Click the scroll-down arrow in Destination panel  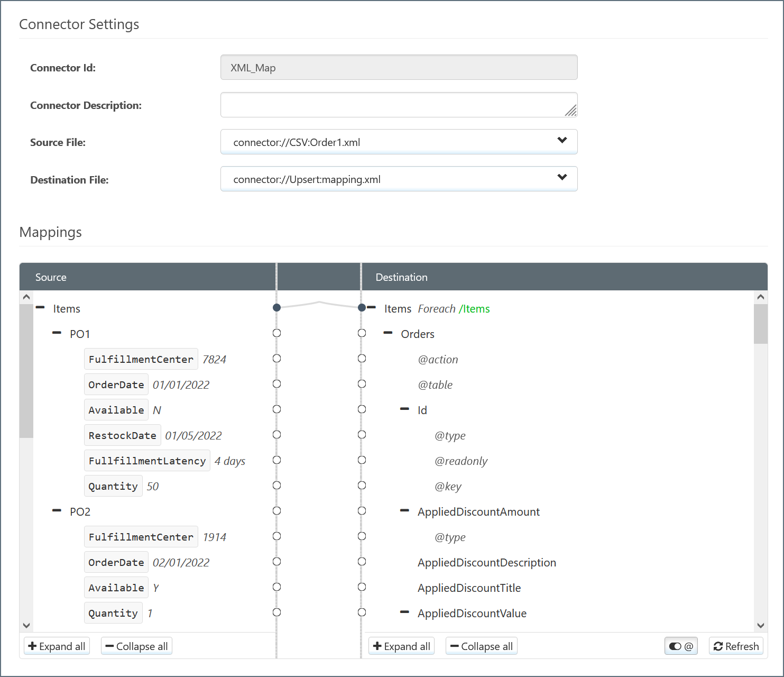760,625
